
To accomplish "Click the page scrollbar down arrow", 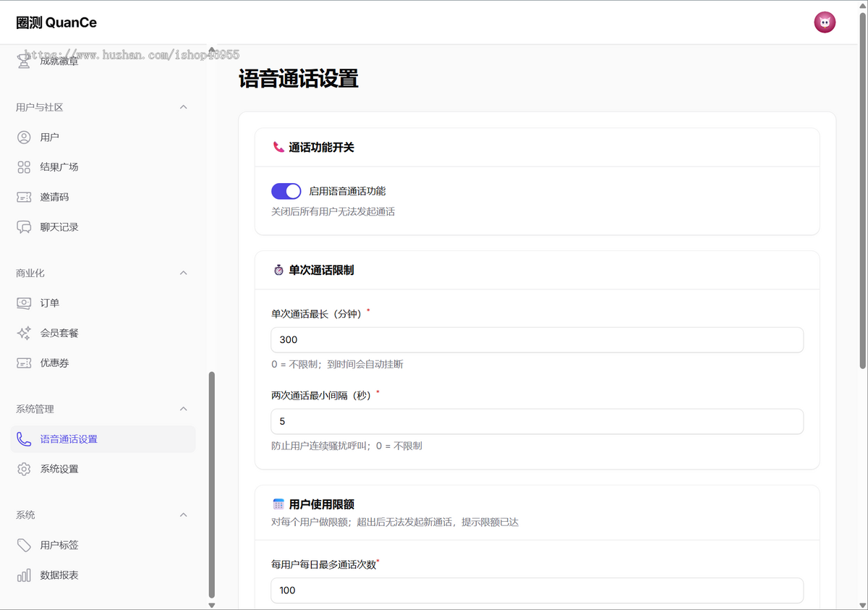I will pos(863,605).
